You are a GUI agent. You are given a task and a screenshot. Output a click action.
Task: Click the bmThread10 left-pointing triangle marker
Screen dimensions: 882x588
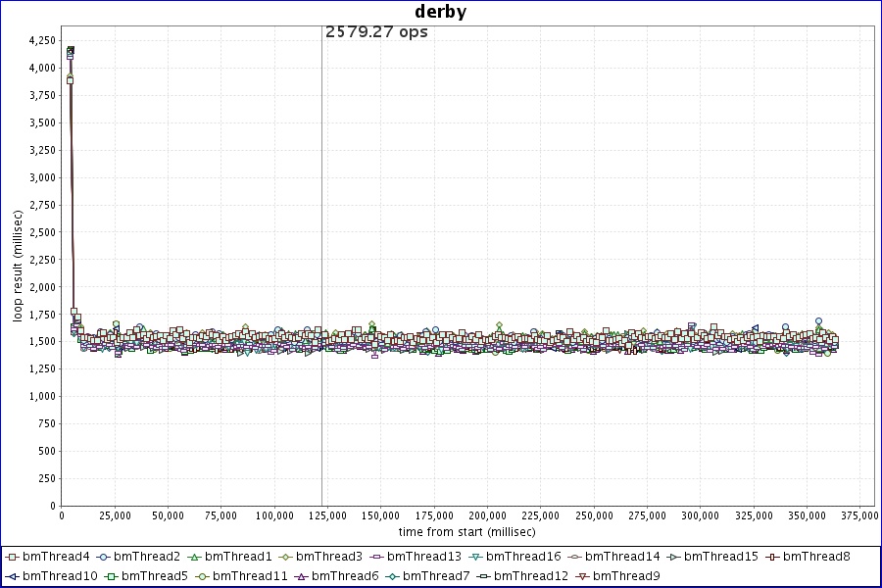point(14,575)
